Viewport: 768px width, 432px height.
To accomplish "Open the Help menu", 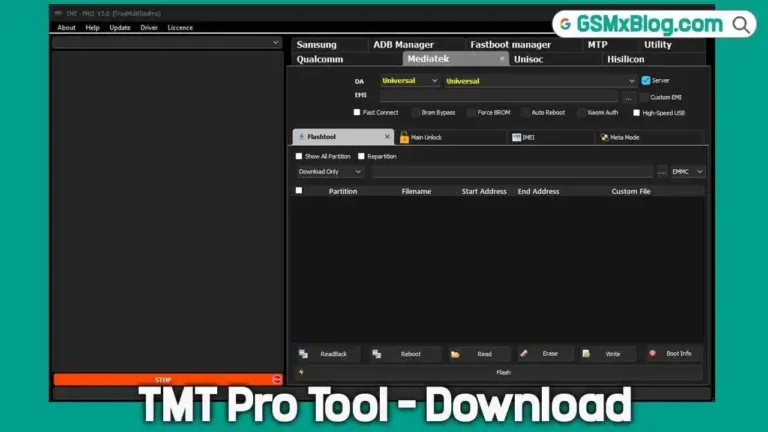I will pos(92,28).
